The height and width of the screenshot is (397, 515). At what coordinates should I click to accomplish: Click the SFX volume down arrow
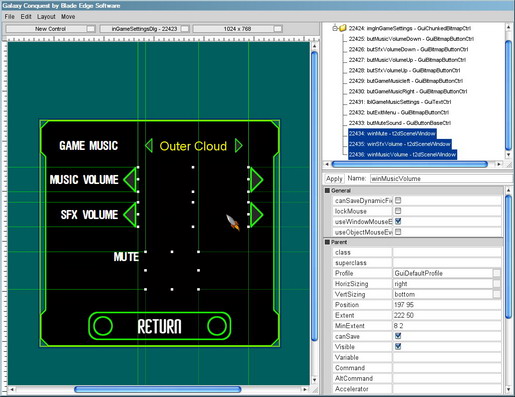(x=131, y=214)
